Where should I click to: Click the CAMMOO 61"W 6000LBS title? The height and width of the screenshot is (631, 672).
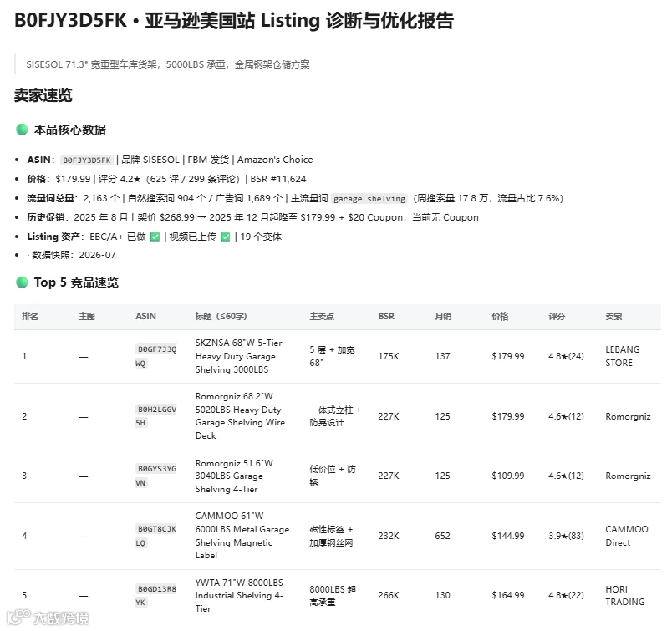point(242,536)
